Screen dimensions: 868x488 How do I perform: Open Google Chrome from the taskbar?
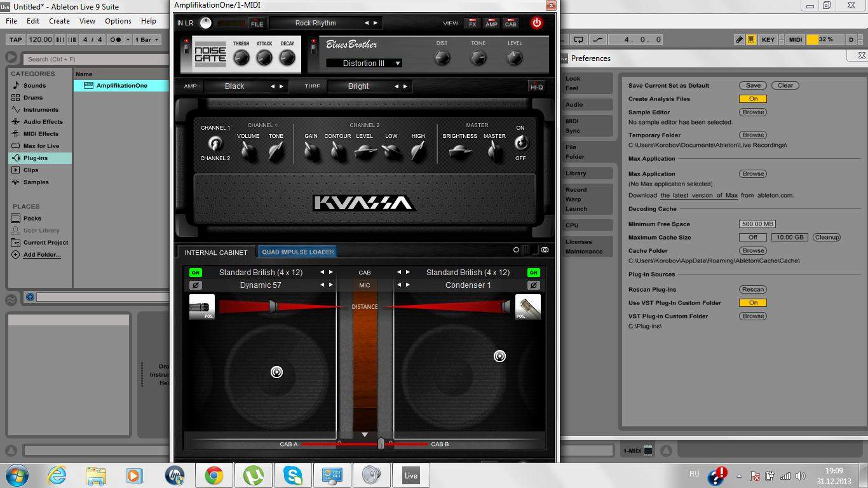(214, 475)
